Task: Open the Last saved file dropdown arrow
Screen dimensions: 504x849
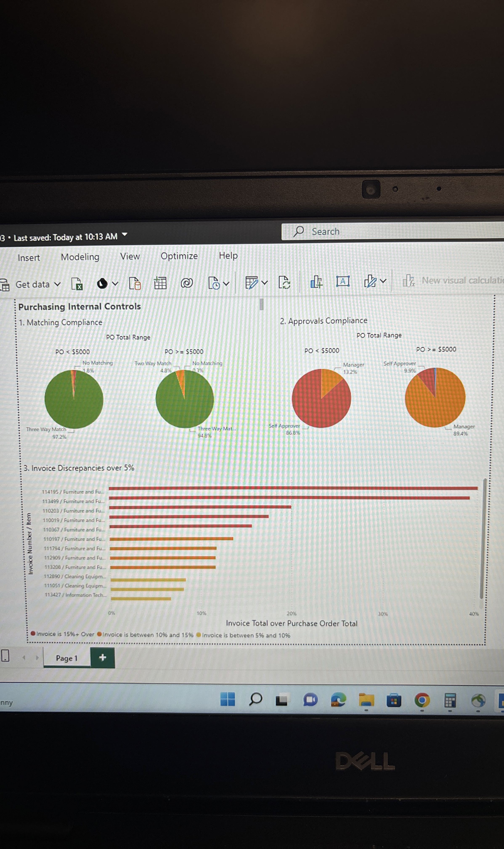Action: [125, 235]
